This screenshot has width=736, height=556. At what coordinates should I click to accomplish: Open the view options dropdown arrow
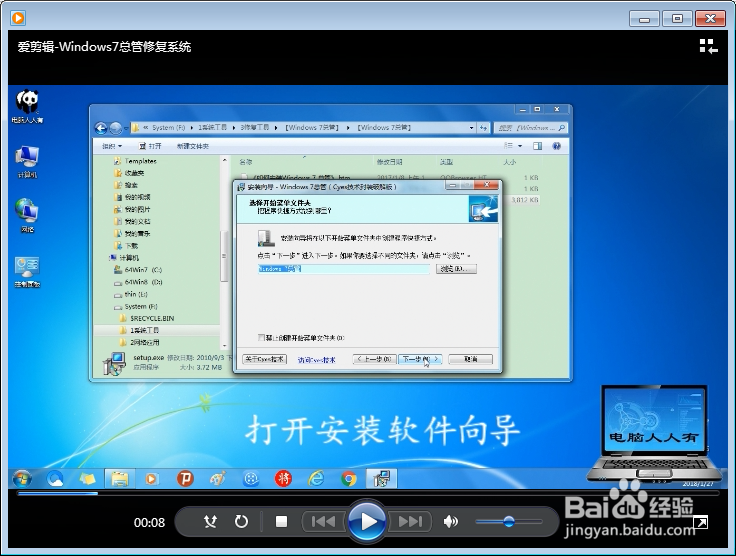(x=520, y=146)
